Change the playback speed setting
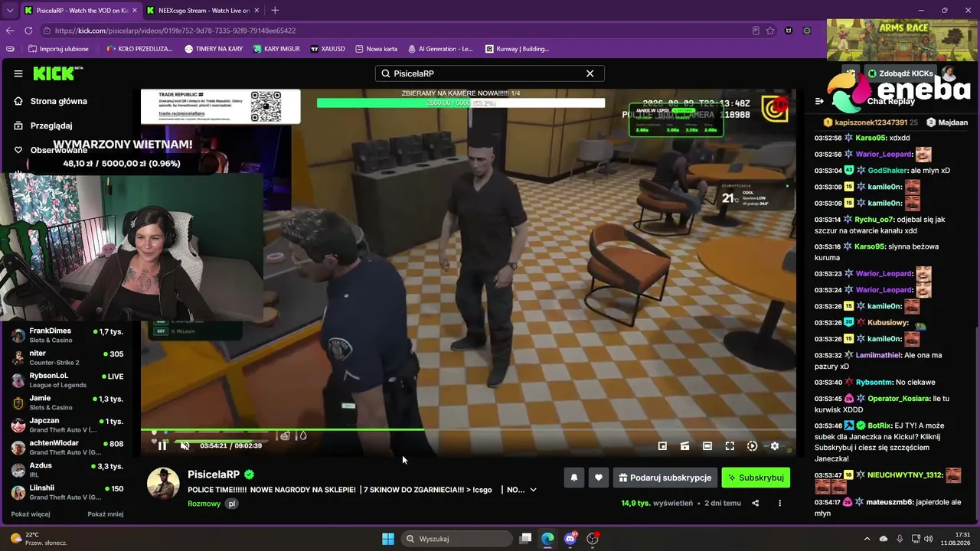 click(x=752, y=446)
